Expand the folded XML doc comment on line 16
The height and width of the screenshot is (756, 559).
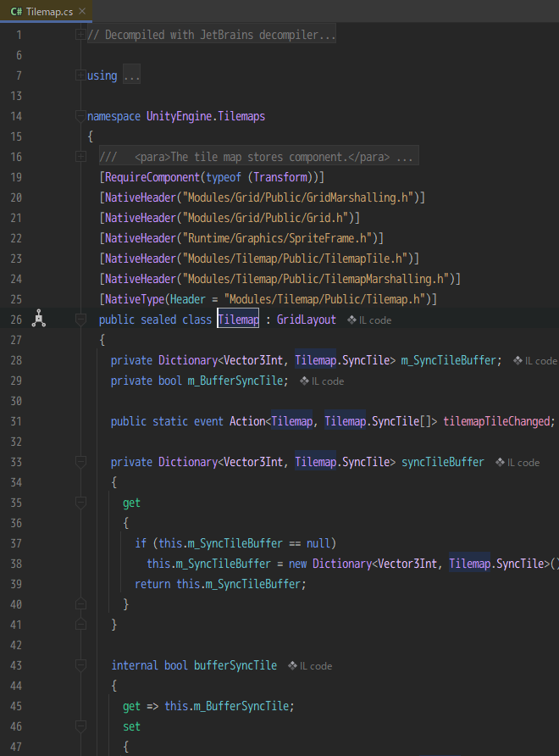80,157
